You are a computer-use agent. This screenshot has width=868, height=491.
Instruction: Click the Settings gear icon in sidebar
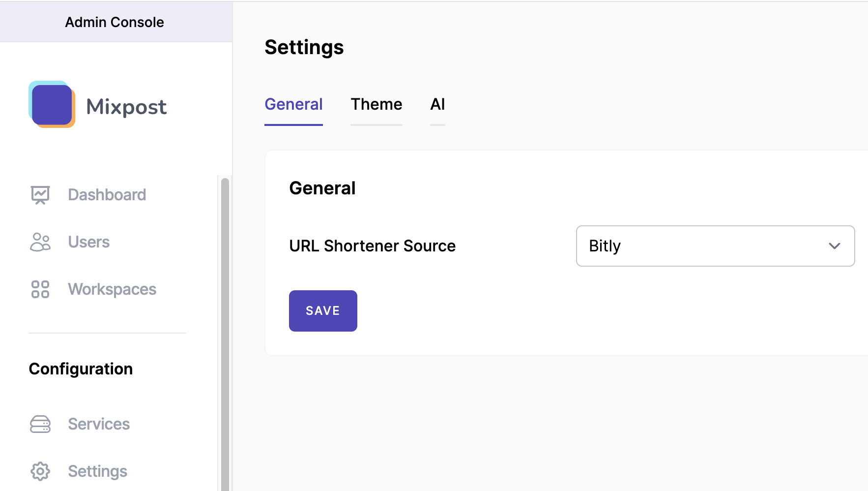[40, 471]
